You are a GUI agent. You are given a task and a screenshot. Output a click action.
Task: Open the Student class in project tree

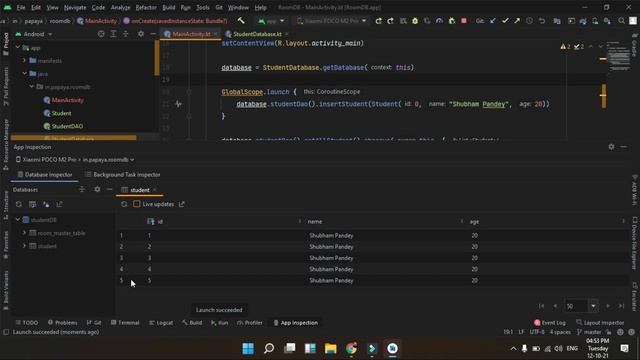(x=57, y=113)
